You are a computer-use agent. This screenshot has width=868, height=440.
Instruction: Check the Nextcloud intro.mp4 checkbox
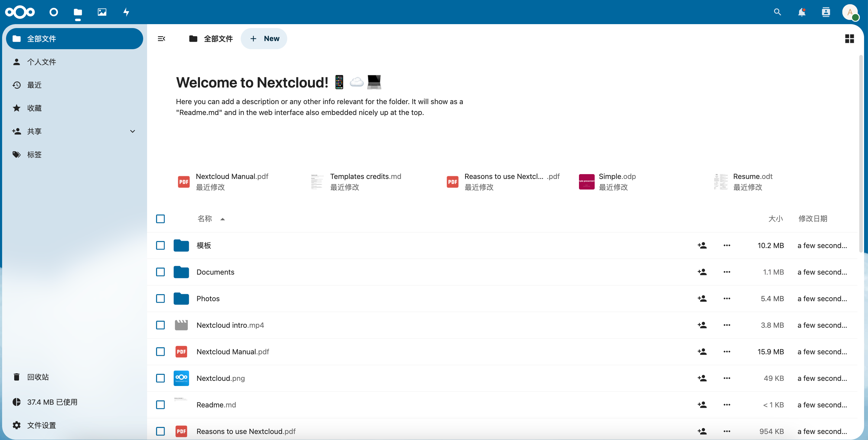click(x=160, y=325)
